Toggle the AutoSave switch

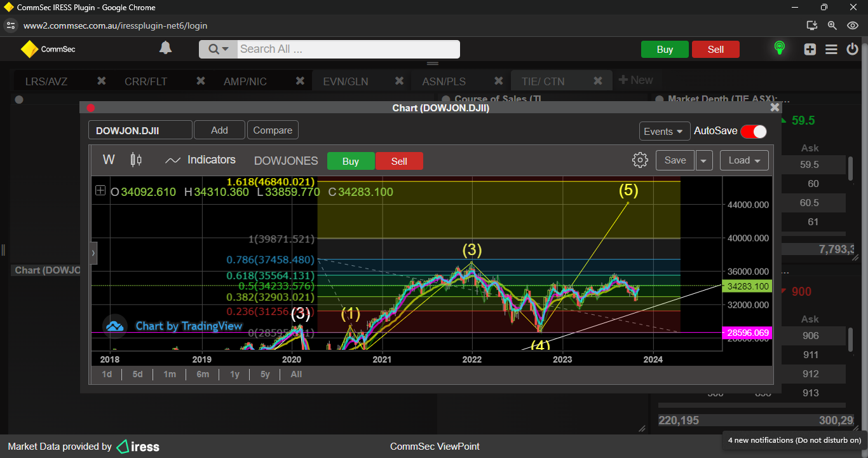click(754, 131)
